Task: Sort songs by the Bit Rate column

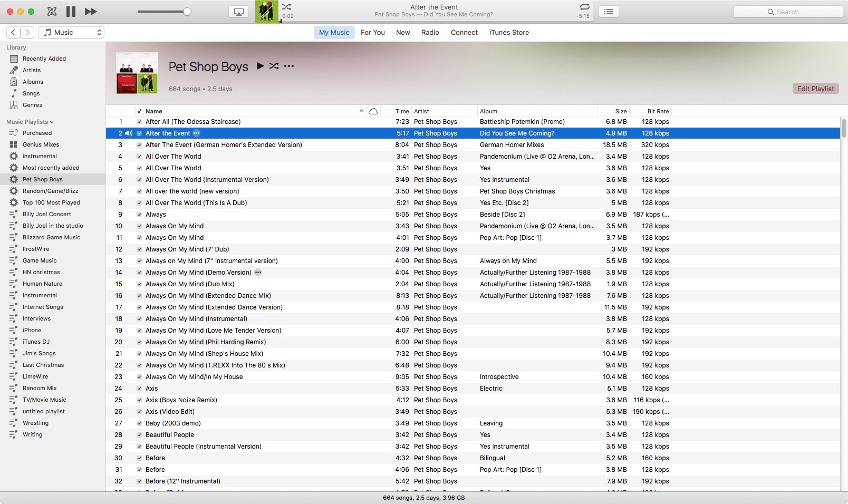Action: 651,111
